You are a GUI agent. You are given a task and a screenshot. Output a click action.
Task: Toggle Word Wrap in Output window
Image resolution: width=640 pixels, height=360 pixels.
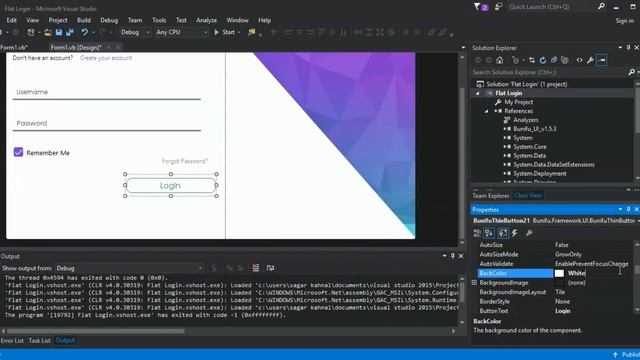pos(270,268)
